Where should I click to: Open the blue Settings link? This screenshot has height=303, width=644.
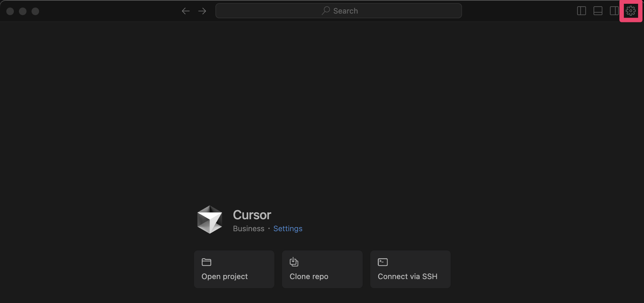pyautogui.click(x=288, y=228)
